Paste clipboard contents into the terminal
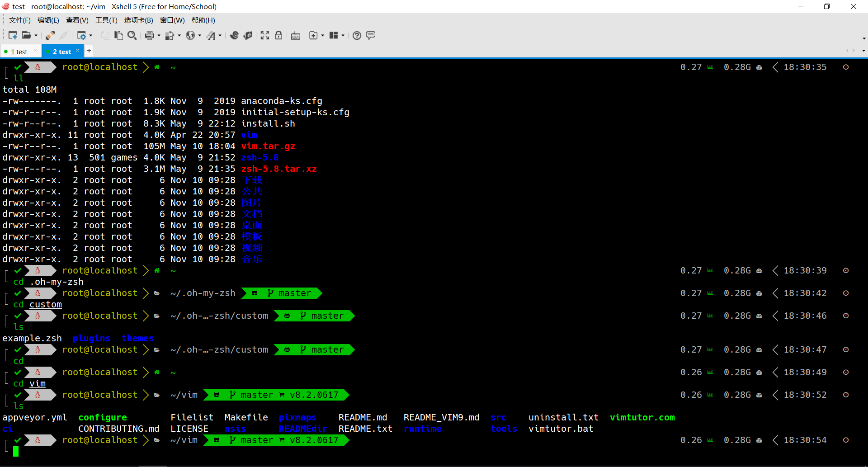 pos(118,35)
